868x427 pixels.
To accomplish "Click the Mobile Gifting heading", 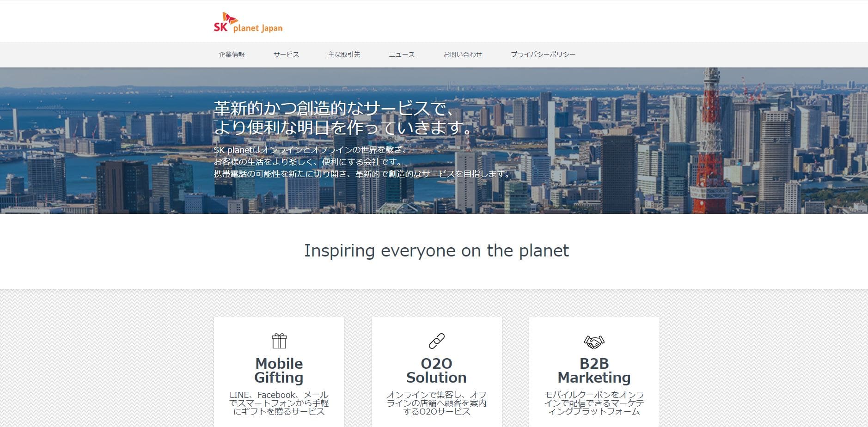I will [279, 371].
